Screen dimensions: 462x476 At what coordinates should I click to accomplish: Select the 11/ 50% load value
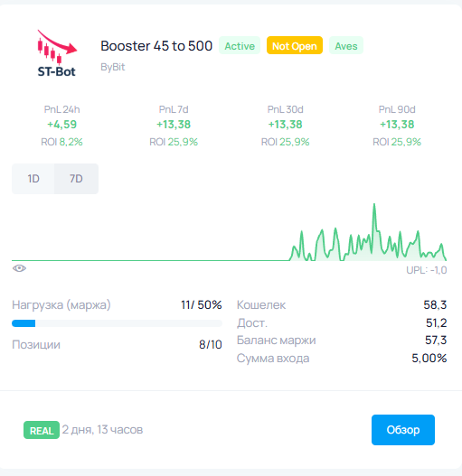202,305
